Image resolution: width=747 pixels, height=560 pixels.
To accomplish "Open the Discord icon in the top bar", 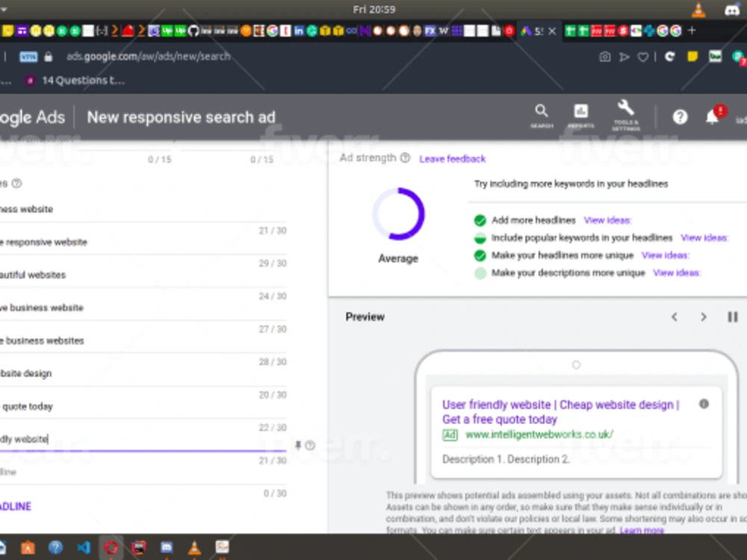I will [x=731, y=10].
